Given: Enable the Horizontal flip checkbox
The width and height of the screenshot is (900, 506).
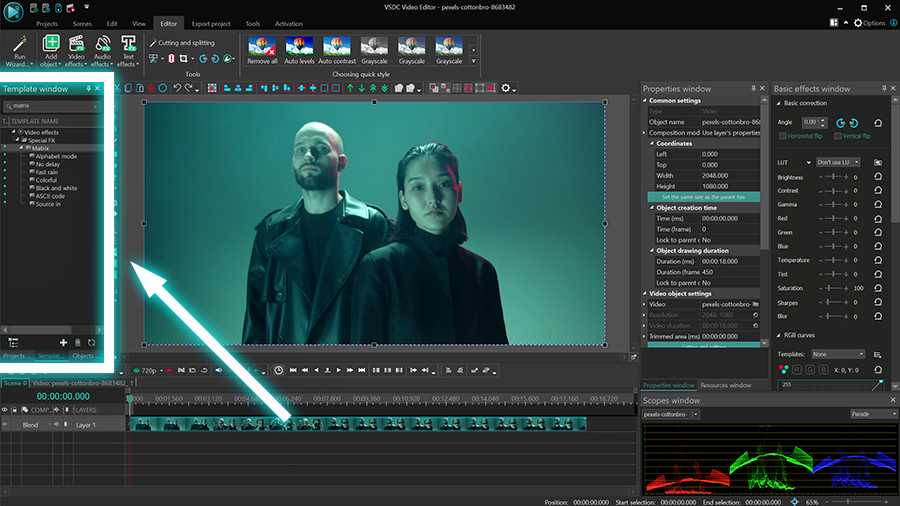Looking at the screenshot, I should 783,136.
